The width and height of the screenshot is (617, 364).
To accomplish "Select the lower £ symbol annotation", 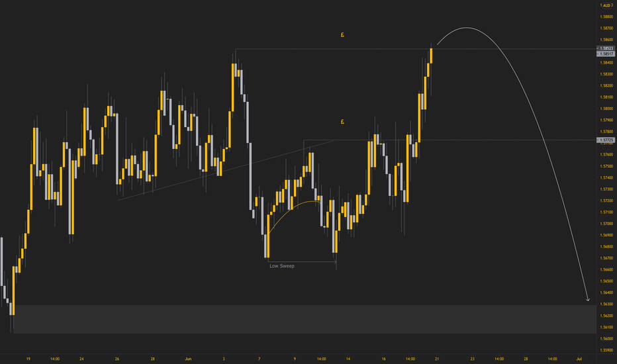I will pos(342,122).
